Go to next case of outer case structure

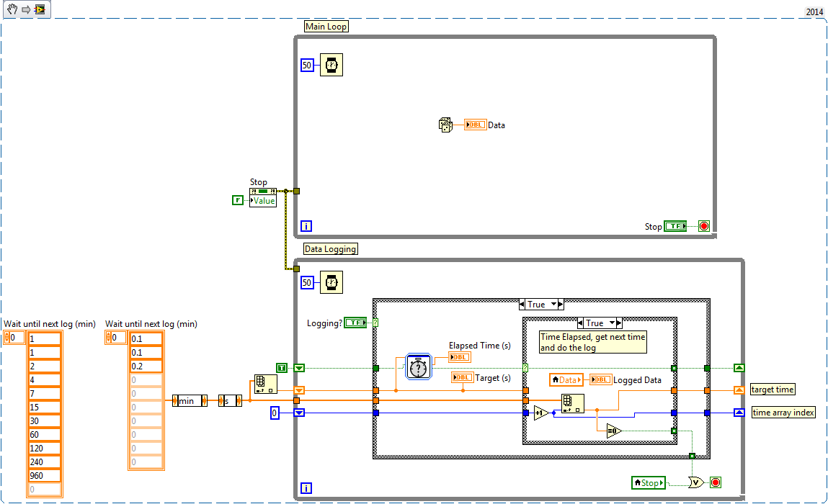click(561, 304)
